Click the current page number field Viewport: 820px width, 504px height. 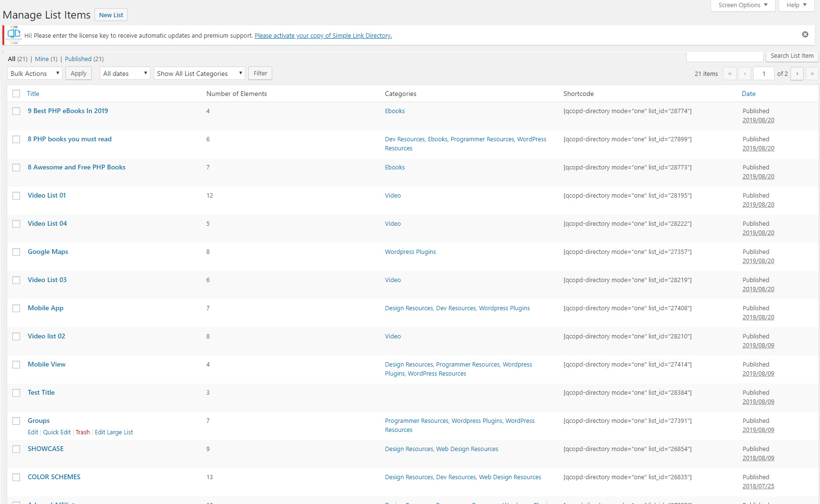point(763,73)
